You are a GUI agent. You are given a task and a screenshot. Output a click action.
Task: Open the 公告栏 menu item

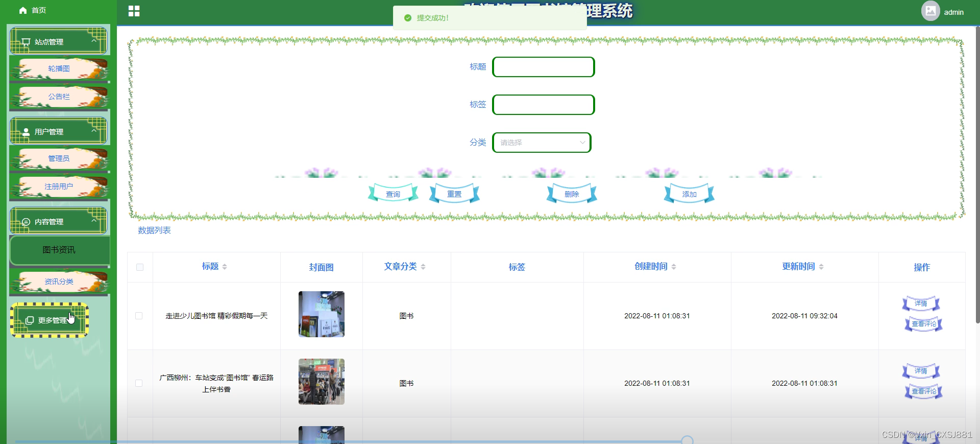59,97
